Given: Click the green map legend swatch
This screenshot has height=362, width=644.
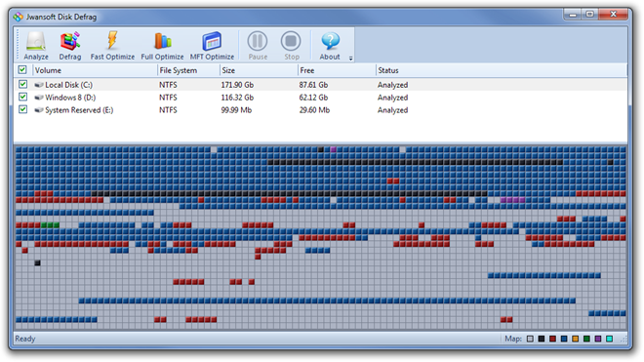Looking at the screenshot, I should [586, 339].
